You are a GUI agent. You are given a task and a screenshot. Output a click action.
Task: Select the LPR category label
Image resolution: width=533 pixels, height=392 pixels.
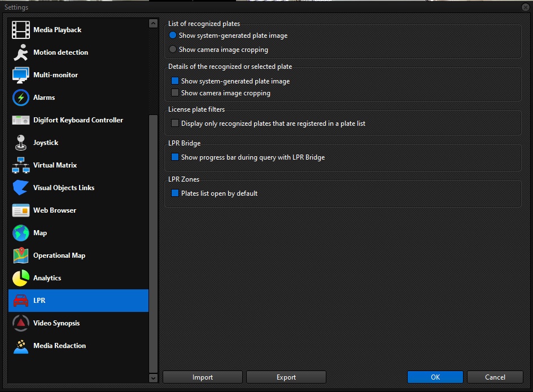click(x=39, y=301)
